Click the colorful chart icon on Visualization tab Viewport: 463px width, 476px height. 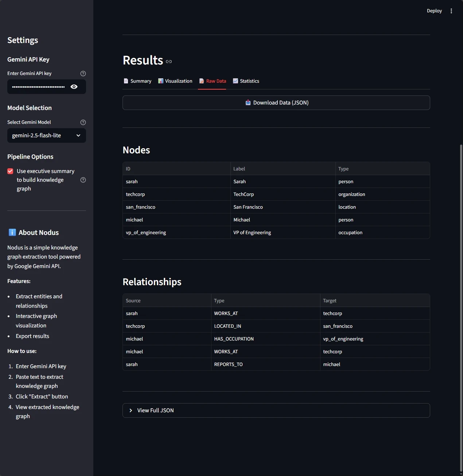[161, 81]
